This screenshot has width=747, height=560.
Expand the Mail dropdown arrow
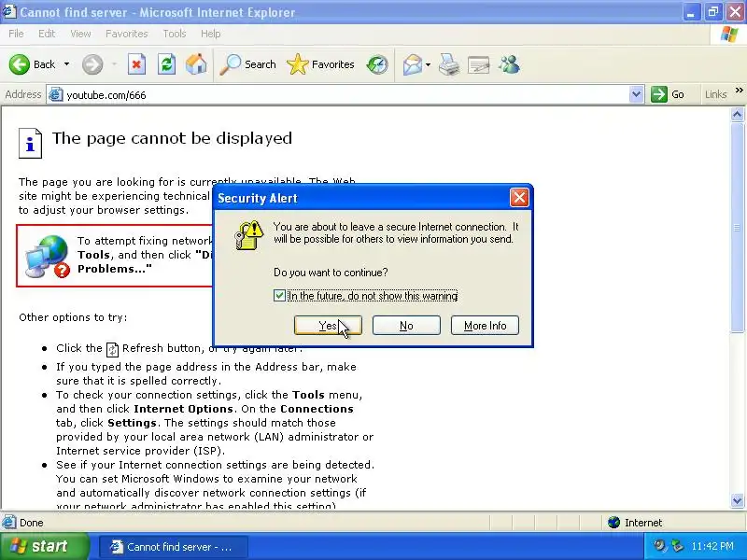428,64
